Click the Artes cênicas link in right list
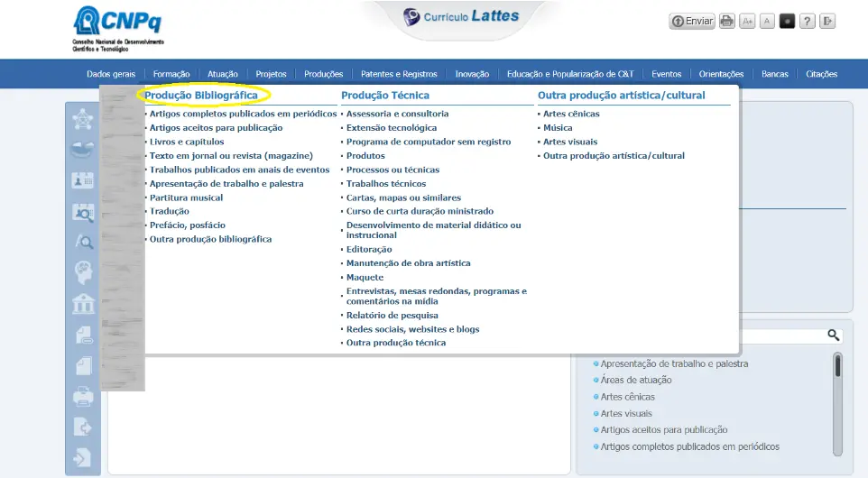Image resolution: width=868 pixels, height=478 pixels. coord(628,397)
